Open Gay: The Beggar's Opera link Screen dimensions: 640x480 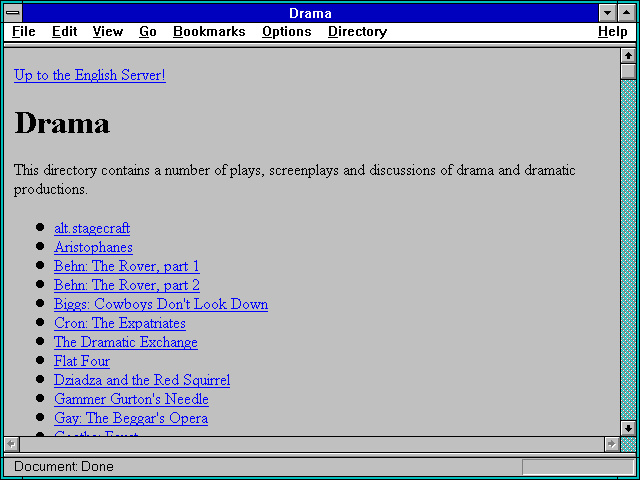pyautogui.click(x=131, y=418)
